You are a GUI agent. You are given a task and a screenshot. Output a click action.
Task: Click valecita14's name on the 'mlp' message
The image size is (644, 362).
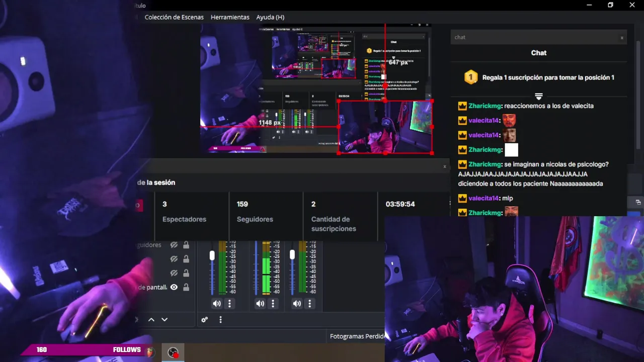484,198
